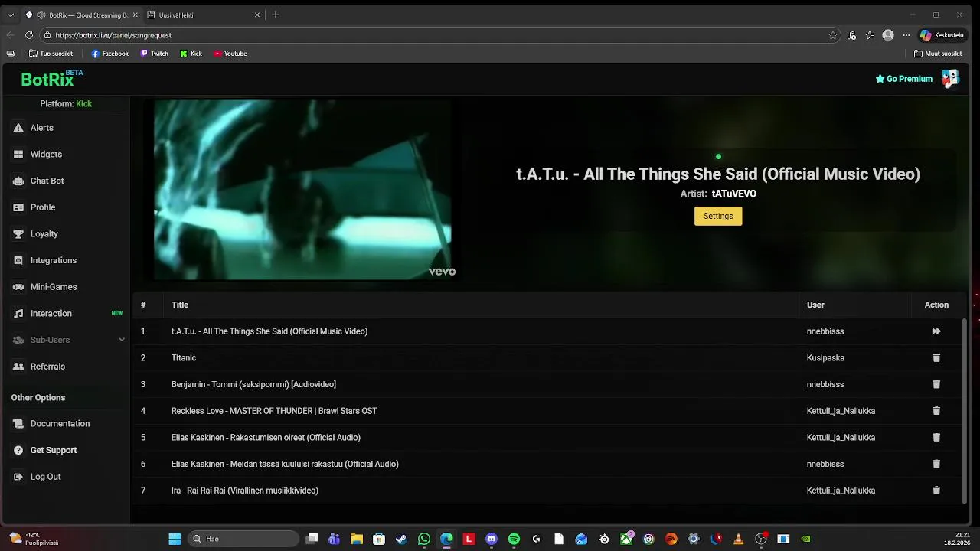980x551 pixels.
Task: Select user Kusipaska in the table
Action: [825, 358]
